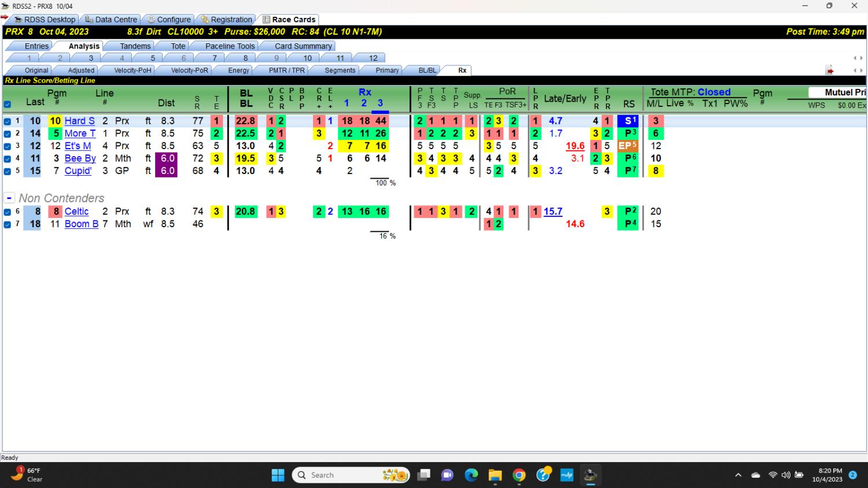Open Microsoft Edge from the taskbar
This screenshot has width=868, height=488.
(472, 475)
